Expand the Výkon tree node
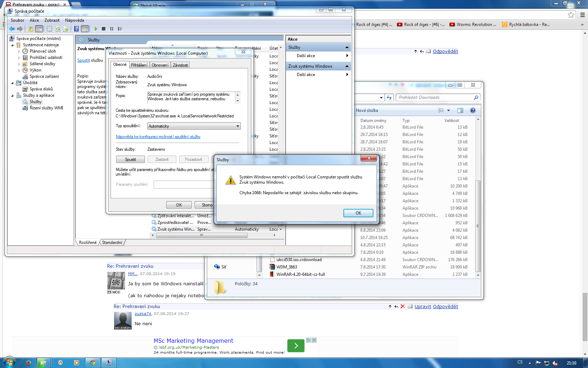This screenshot has height=368, width=588. [x=19, y=70]
